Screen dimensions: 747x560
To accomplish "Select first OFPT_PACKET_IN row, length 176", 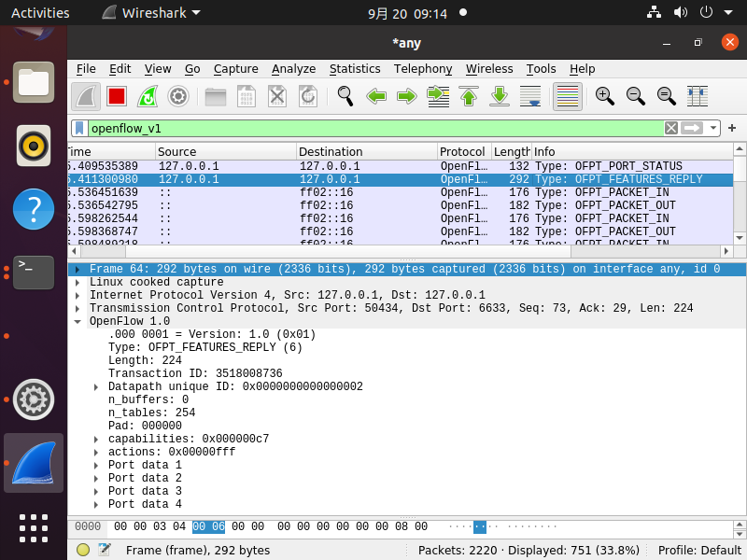I will (x=401, y=192).
